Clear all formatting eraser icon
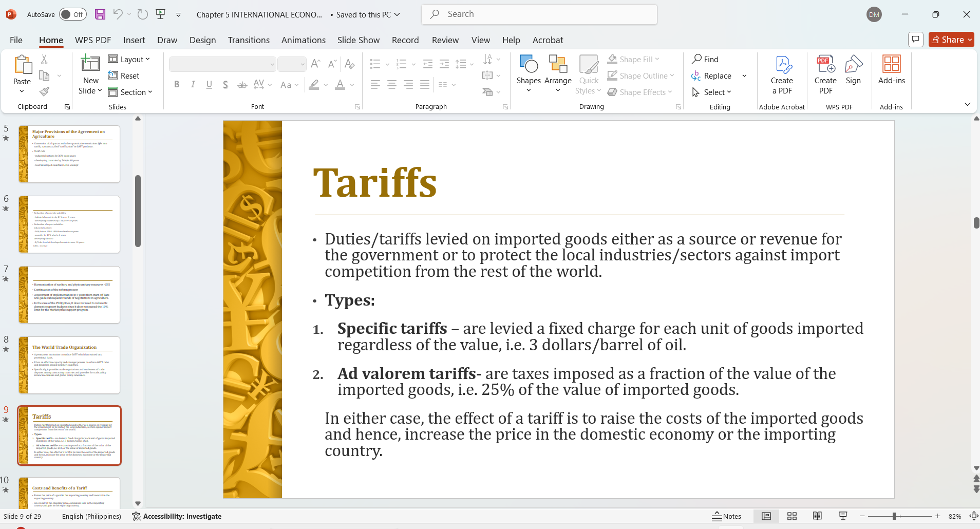The height and width of the screenshot is (529, 980). pos(350,64)
